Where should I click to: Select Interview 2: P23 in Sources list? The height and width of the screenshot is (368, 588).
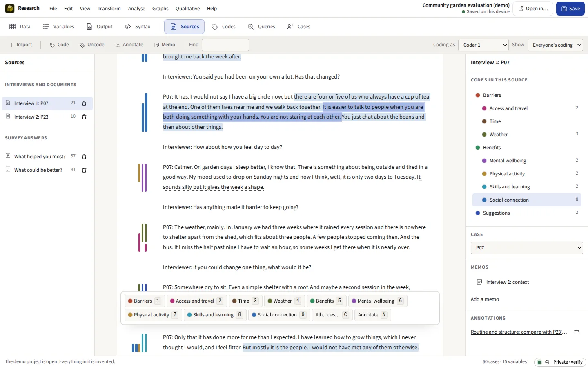click(x=47, y=117)
